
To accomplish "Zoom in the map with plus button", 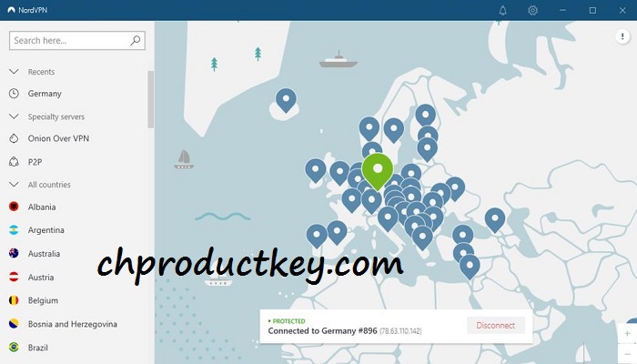I will click(627, 334).
